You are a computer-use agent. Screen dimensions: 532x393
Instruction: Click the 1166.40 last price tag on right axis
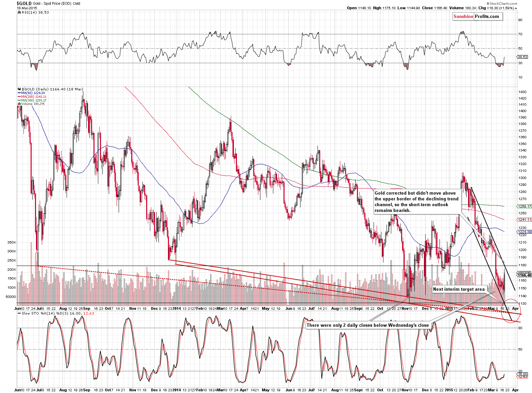524,275
